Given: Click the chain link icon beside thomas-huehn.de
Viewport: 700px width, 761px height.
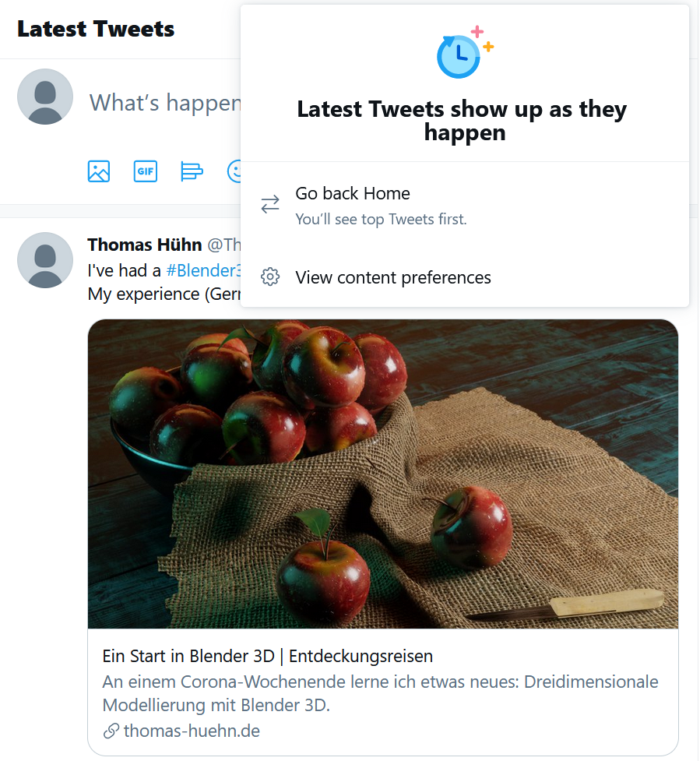Looking at the screenshot, I should point(111,731).
